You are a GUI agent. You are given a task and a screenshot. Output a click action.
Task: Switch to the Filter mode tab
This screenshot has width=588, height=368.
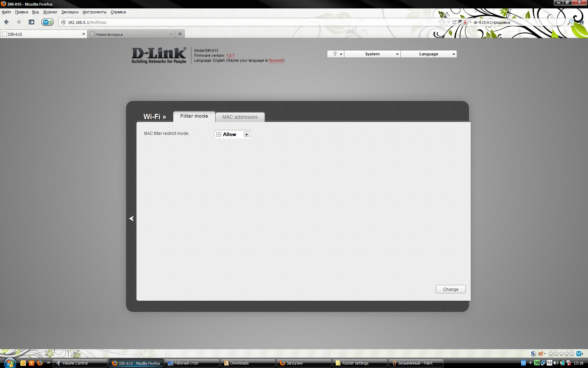tap(194, 116)
